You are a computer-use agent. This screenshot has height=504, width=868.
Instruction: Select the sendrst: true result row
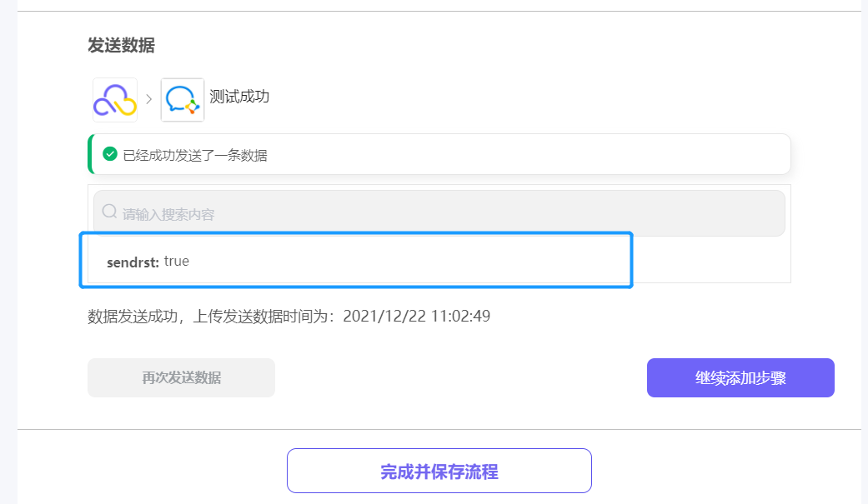coord(356,261)
